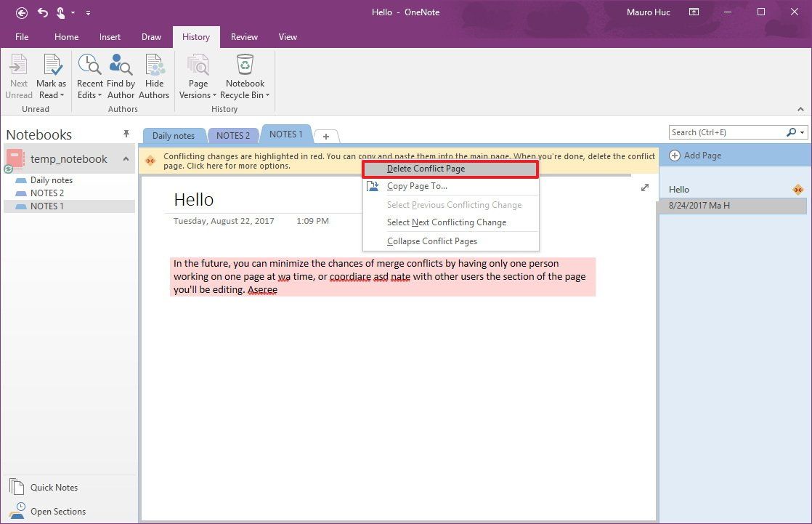812x524 pixels.
Task: Switch to the Daily notes tab
Action: [x=174, y=134]
